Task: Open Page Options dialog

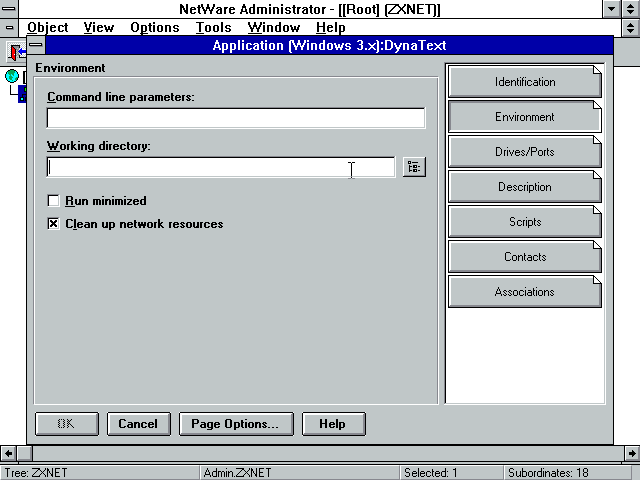Action: coord(236,424)
